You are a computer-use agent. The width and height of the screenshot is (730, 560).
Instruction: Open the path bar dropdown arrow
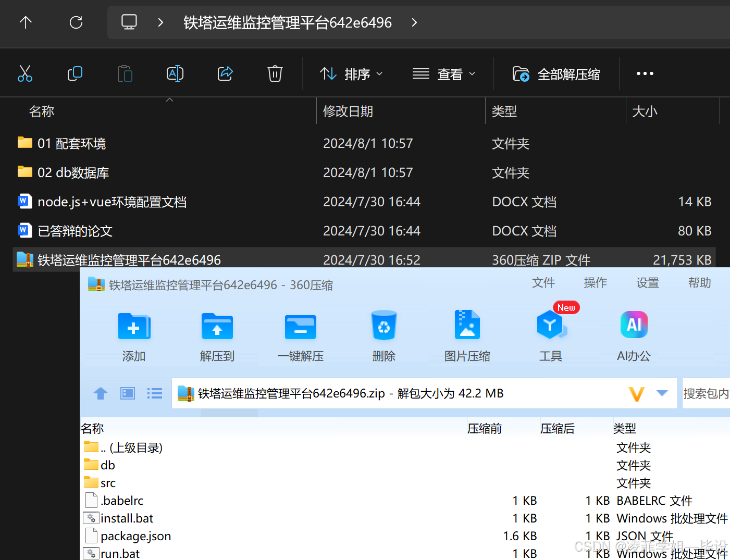click(662, 393)
